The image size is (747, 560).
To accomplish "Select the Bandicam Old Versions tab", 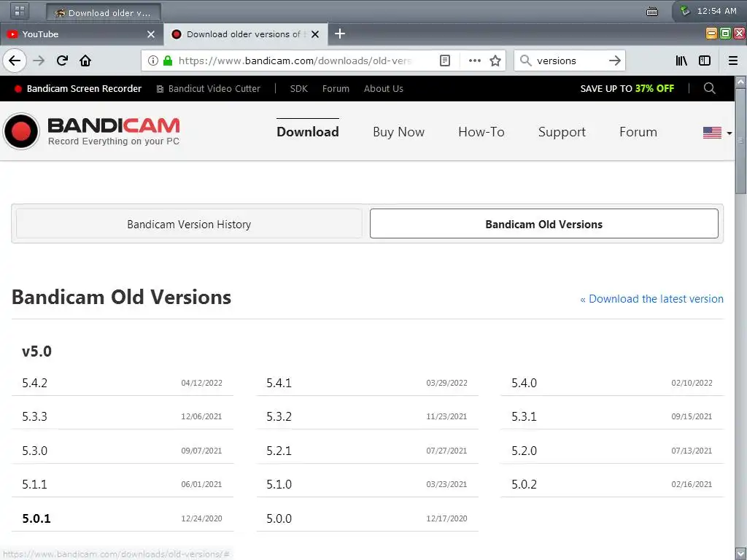I will pyautogui.click(x=544, y=224).
